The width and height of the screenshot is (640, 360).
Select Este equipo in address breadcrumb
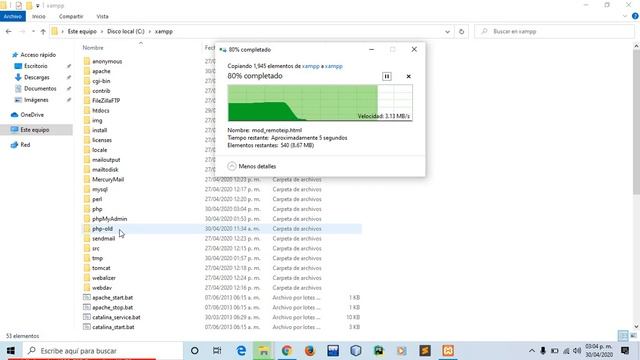click(x=82, y=31)
